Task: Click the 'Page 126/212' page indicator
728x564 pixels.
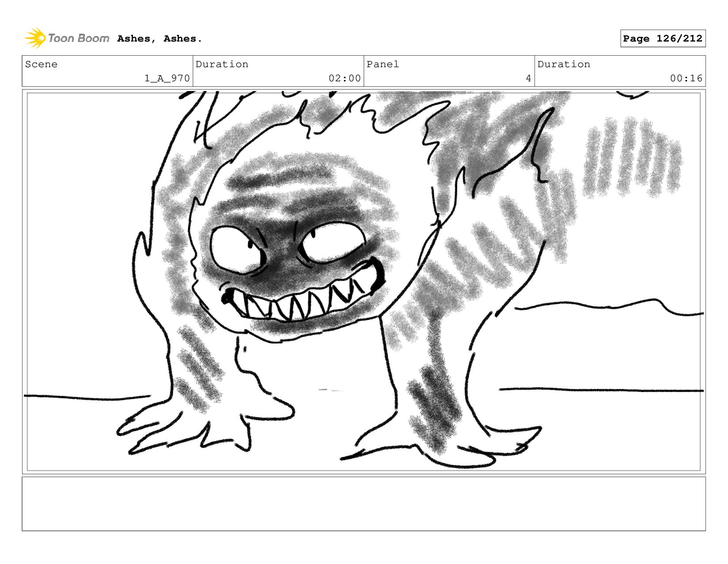Action: (663, 38)
